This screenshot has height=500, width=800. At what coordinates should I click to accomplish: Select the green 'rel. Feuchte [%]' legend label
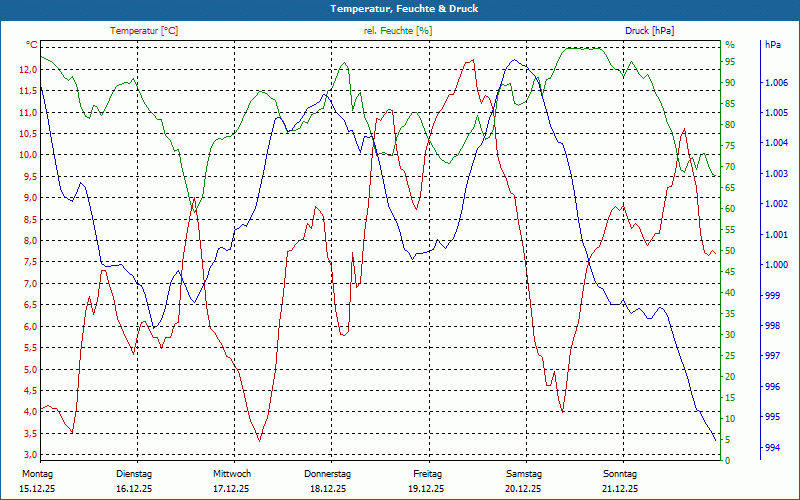click(398, 31)
